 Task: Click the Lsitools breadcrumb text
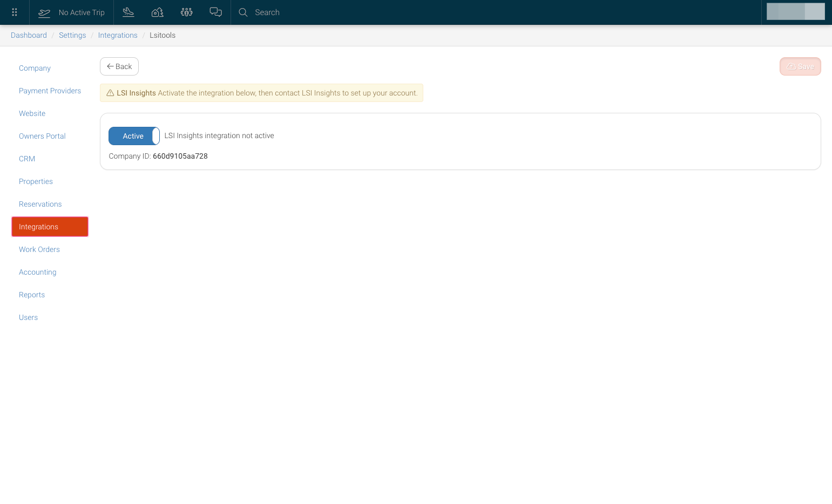(163, 35)
